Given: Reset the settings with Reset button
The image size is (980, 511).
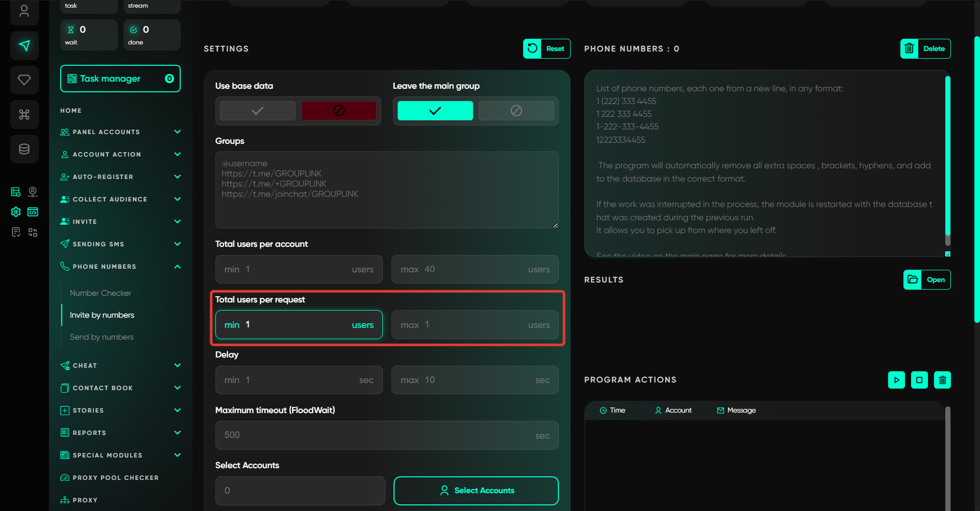Looking at the screenshot, I should pos(547,49).
